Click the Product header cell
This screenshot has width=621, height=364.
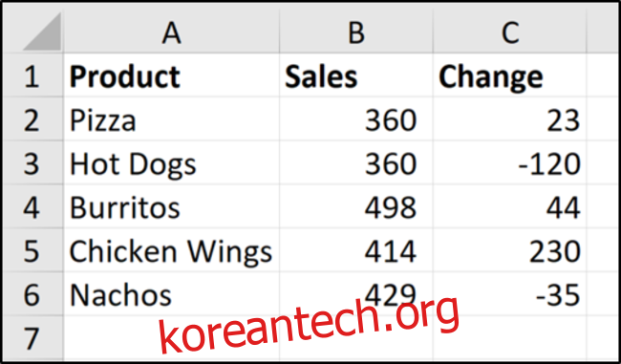click(171, 75)
